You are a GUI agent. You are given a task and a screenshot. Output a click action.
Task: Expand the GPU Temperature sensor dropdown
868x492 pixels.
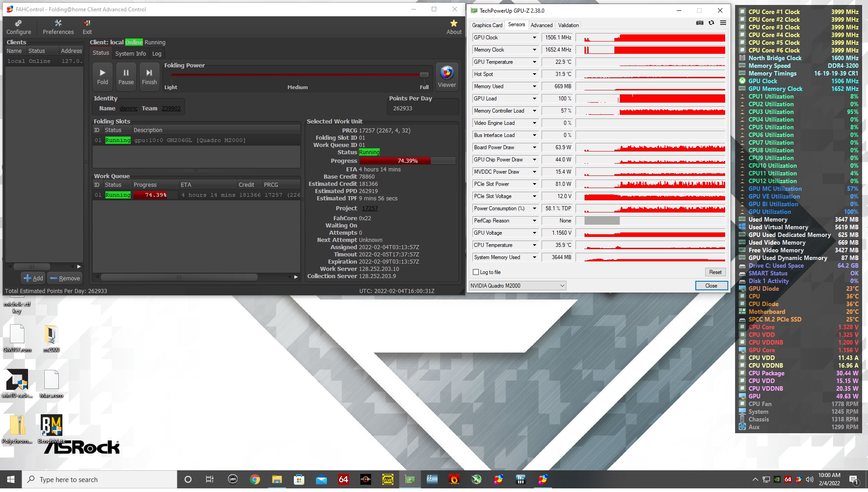tap(534, 62)
